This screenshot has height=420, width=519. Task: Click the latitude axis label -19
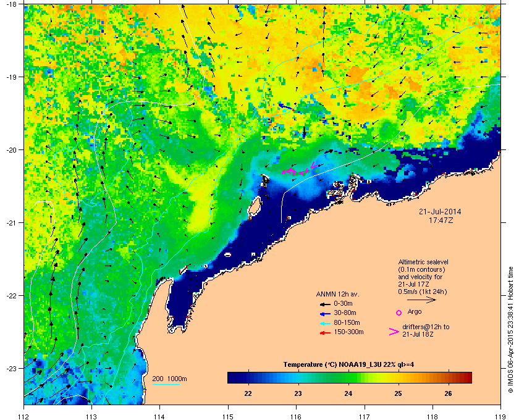click(x=11, y=77)
